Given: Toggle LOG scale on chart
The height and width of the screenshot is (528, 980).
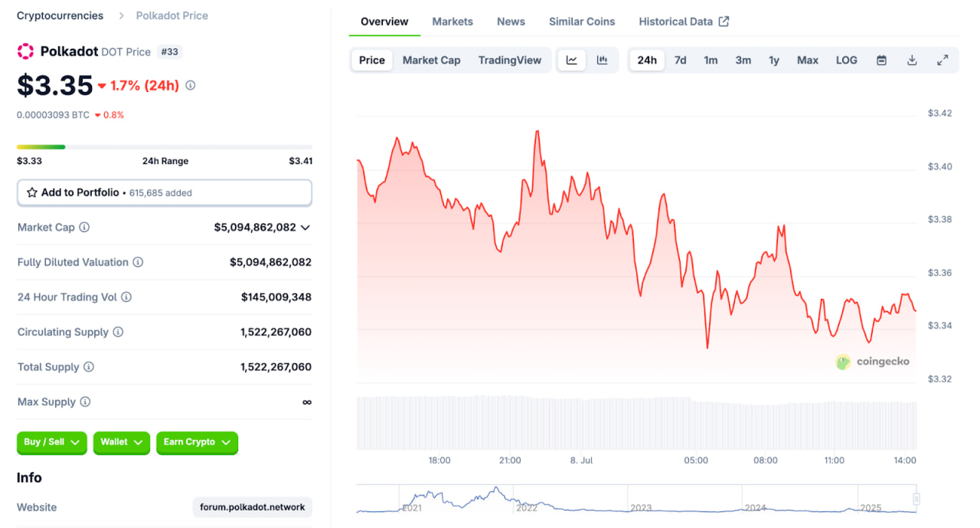Looking at the screenshot, I should coord(847,60).
